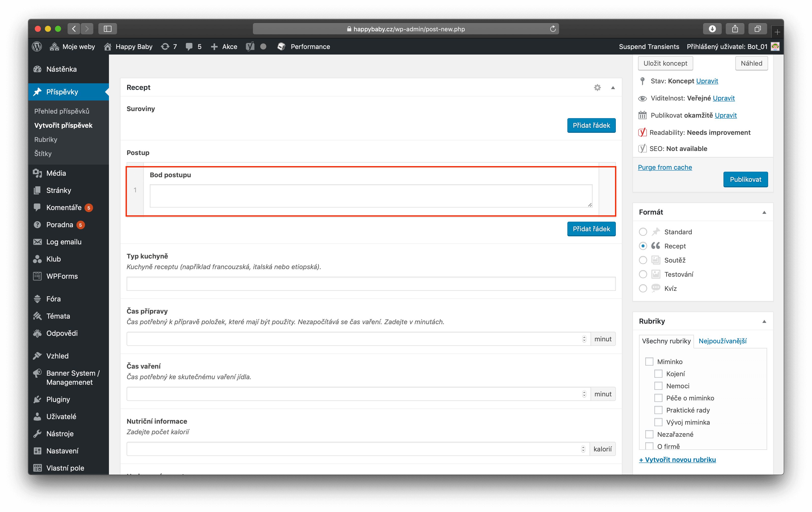Open comments bubble icon in admin bar
Screen dimensions: 812x512
click(x=189, y=46)
